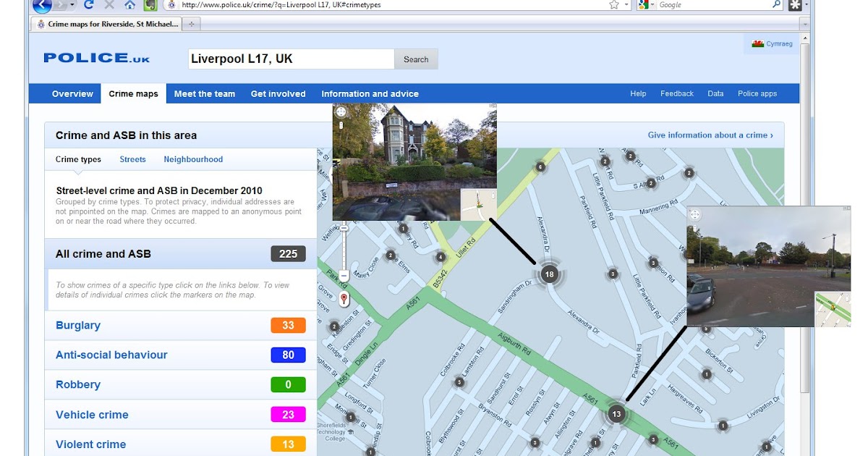This screenshot has width=868, height=456.
Task: Open the back-history dropdown arrow
Action: point(72,5)
